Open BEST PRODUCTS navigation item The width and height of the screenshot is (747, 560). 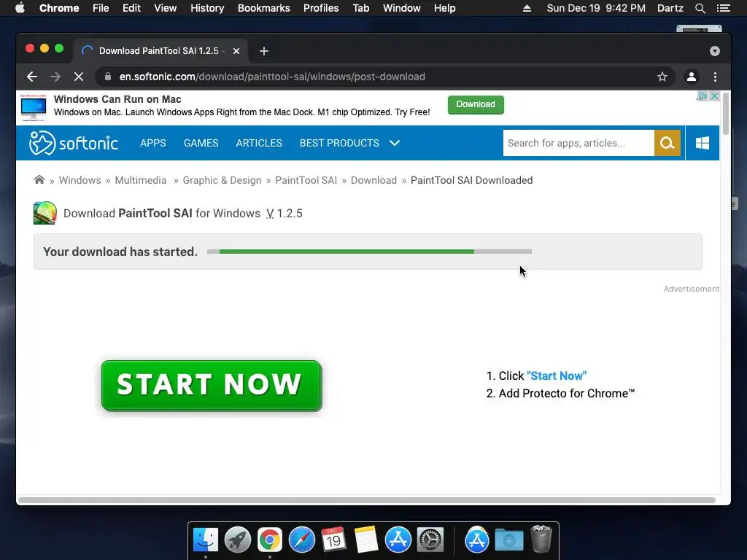[339, 143]
